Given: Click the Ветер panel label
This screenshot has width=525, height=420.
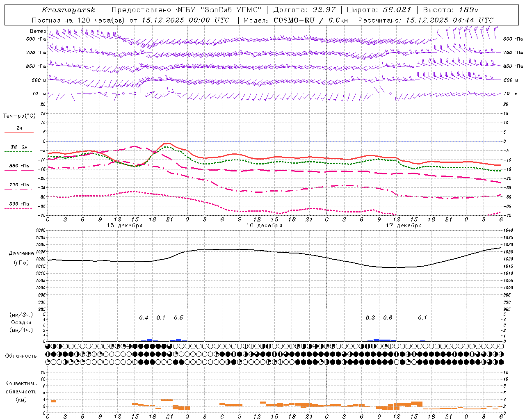Looking at the screenshot, I should coord(38,31).
